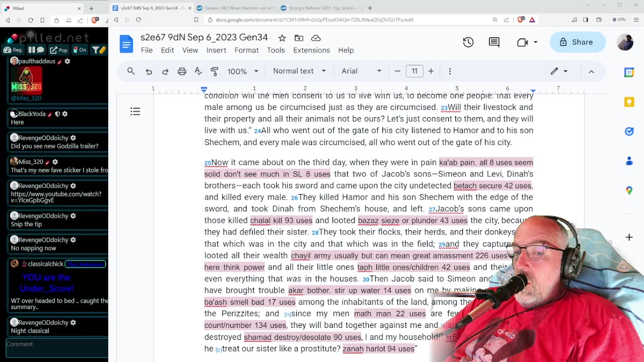644x362 pixels.
Task: Increase font size with plus button
Action: 431,71
